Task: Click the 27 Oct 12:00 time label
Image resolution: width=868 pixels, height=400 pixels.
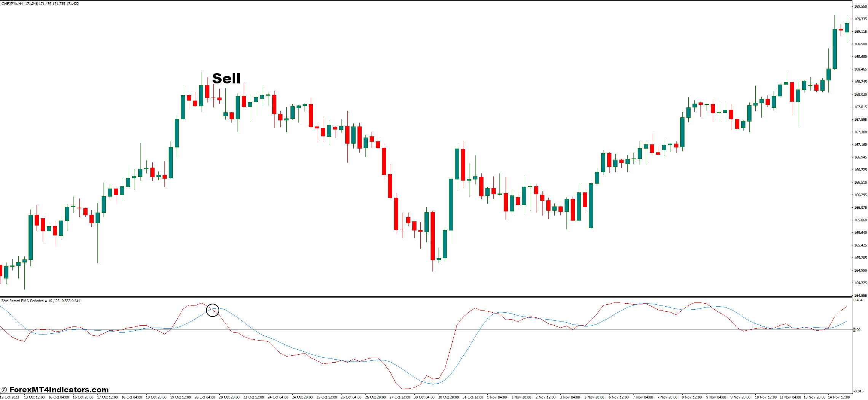Action: 400,397
